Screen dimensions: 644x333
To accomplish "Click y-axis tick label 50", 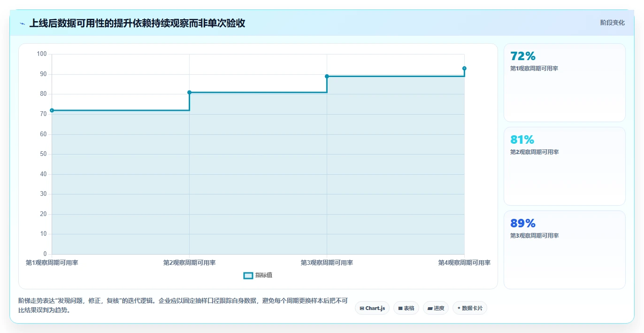I will (x=44, y=154).
